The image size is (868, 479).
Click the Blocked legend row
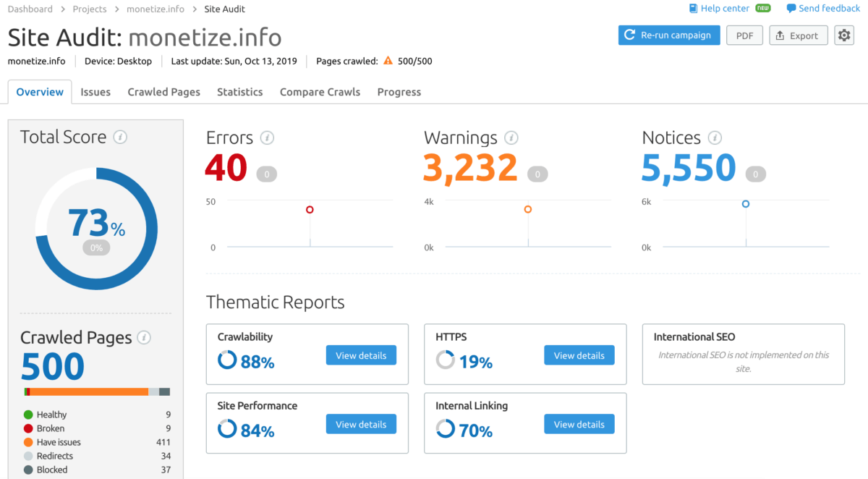(x=97, y=470)
